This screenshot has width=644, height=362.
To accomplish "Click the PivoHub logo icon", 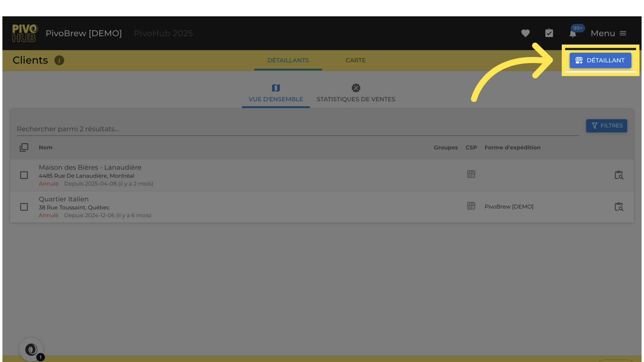I will [25, 33].
